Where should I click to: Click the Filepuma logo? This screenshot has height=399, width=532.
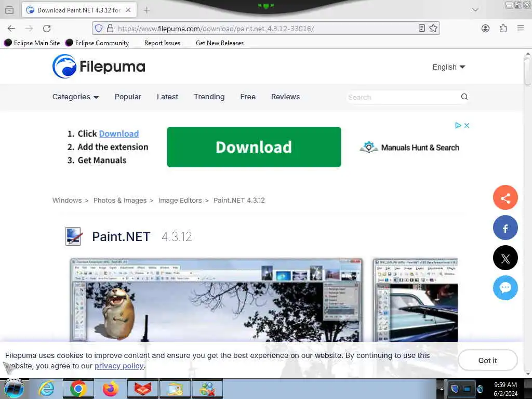tap(99, 66)
